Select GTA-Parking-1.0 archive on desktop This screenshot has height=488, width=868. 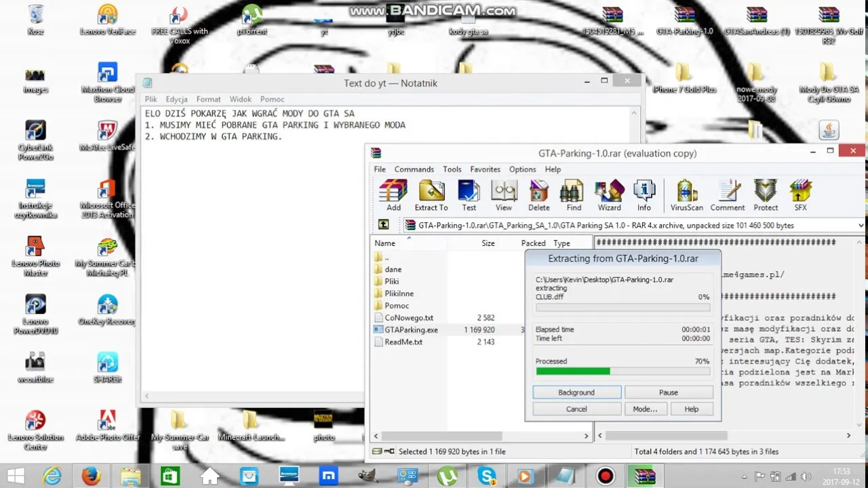[x=684, y=21]
